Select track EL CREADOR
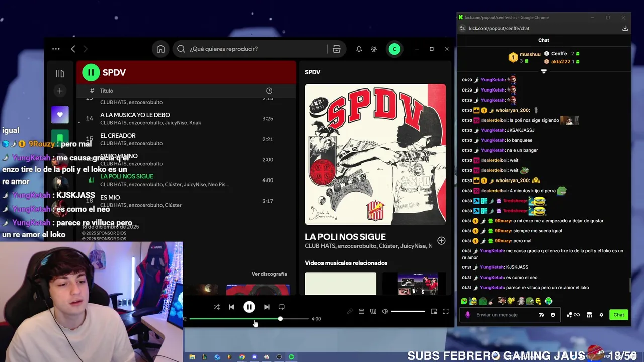Screen dimensions: 644x362 tap(186, 139)
